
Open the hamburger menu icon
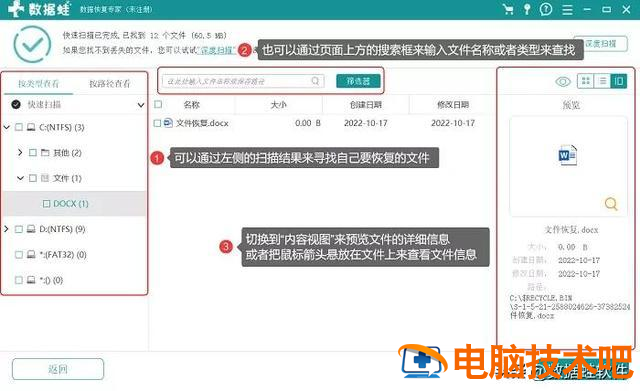pos(567,9)
